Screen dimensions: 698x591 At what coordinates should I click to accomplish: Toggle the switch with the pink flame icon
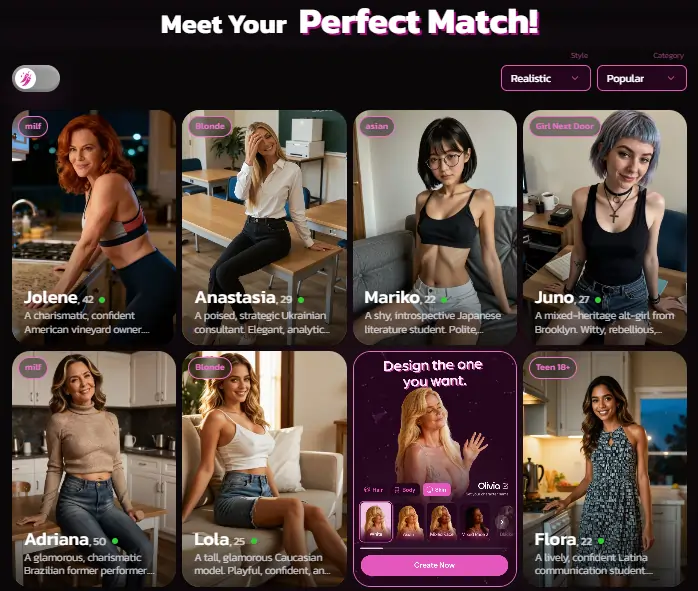pos(36,78)
